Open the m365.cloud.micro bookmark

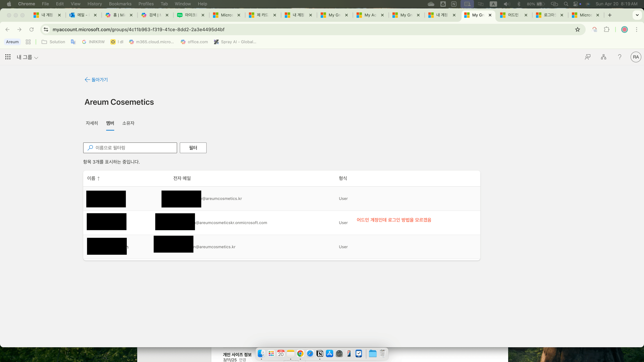point(151,42)
